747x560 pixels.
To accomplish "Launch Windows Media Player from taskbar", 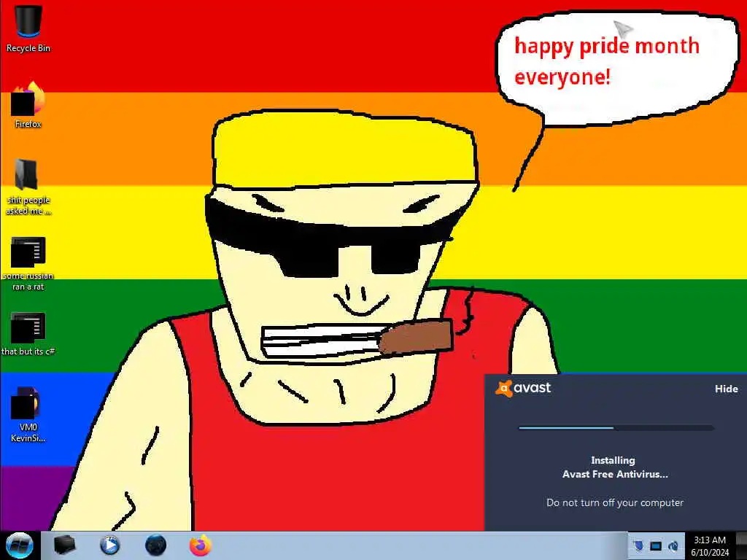I will (x=109, y=545).
